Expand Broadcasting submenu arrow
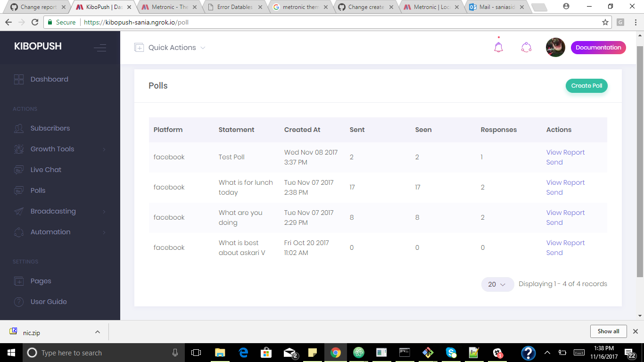Screen dimensions: 644x362 pyautogui.click(x=104, y=212)
